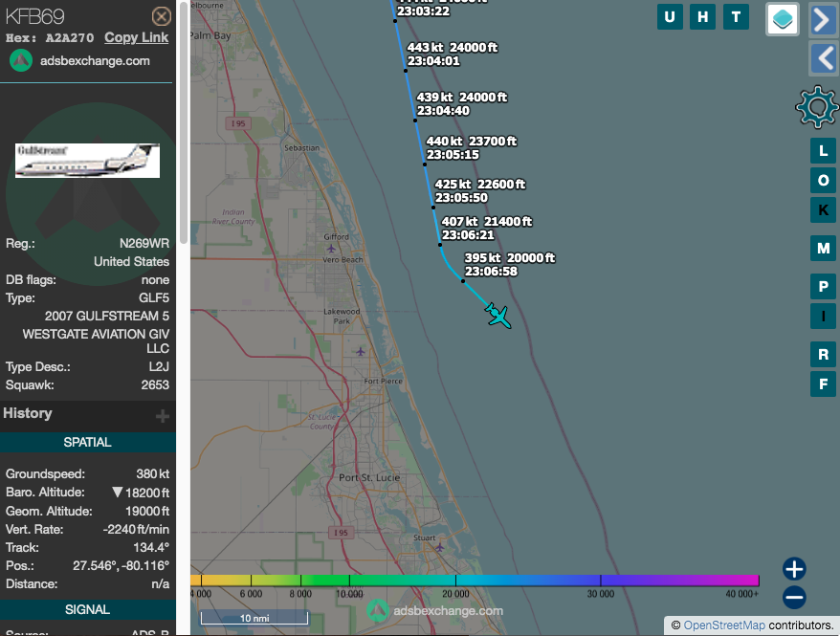Click the Type Desc. value L2J
This screenshot has width=840, height=636.
point(159,367)
